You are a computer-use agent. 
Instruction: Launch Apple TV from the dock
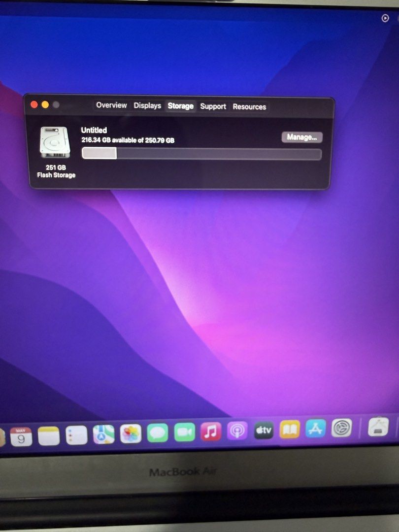(x=264, y=430)
